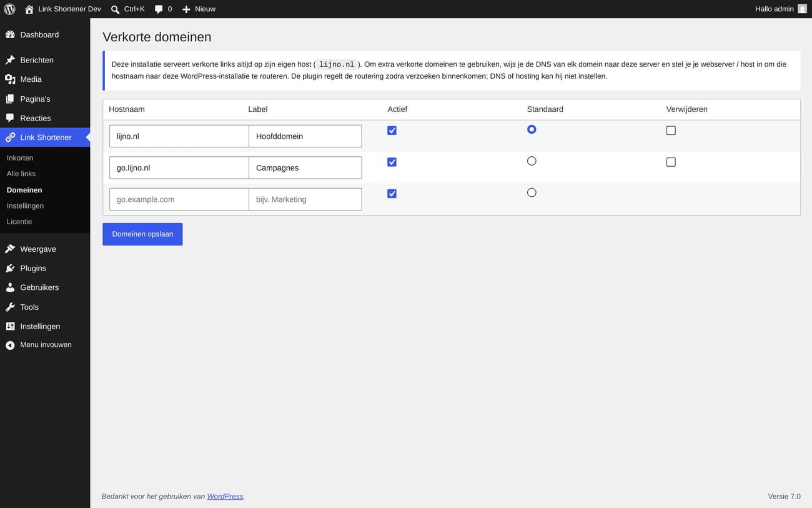Select go.lijno.nl as Standaard domain
The height and width of the screenshot is (508, 812).
[532, 161]
